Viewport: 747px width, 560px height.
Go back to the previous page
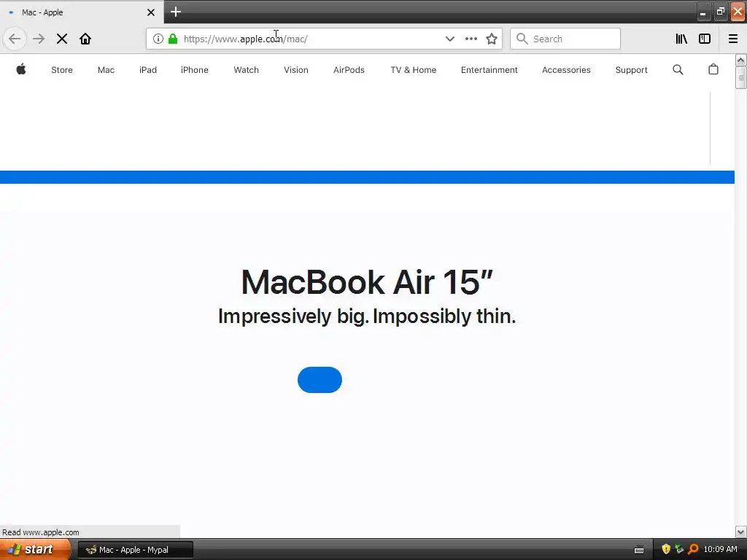tap(15, 39)
